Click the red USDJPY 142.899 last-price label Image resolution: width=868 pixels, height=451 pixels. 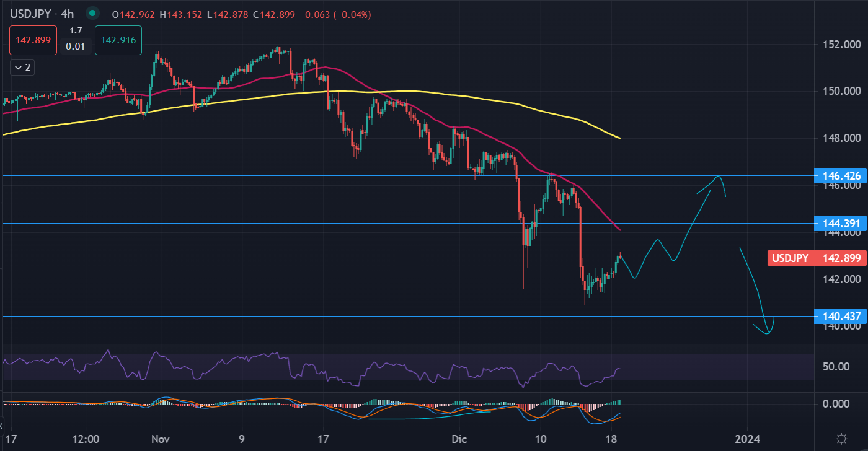click(x=816, y=258)
